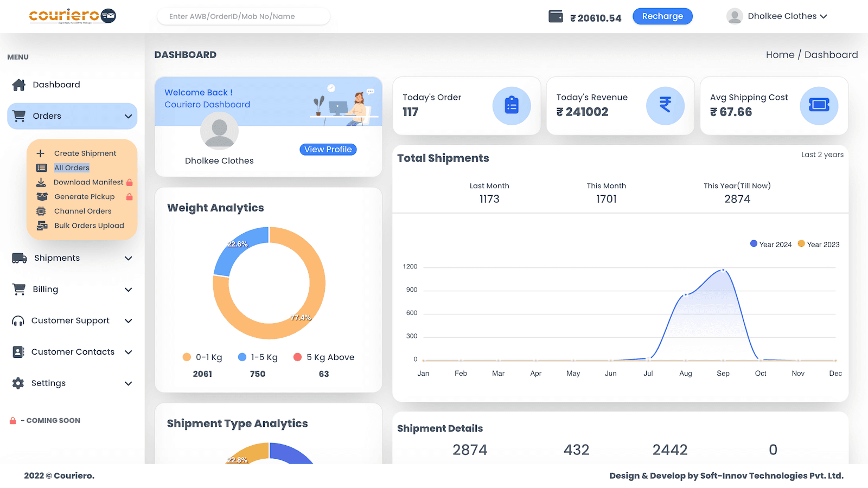868x488 pixels.
Task: Select All Orders from the Orders menu
Action: point(72,168)
